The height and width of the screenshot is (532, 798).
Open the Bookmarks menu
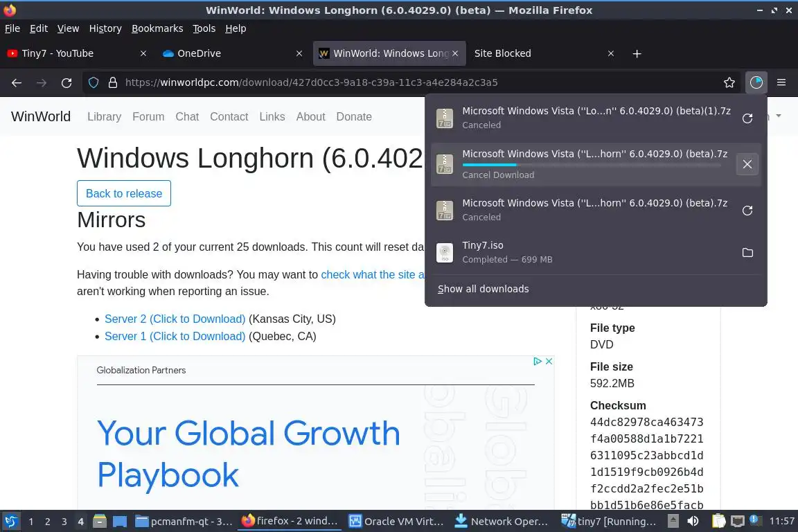(x=157, y=28)
